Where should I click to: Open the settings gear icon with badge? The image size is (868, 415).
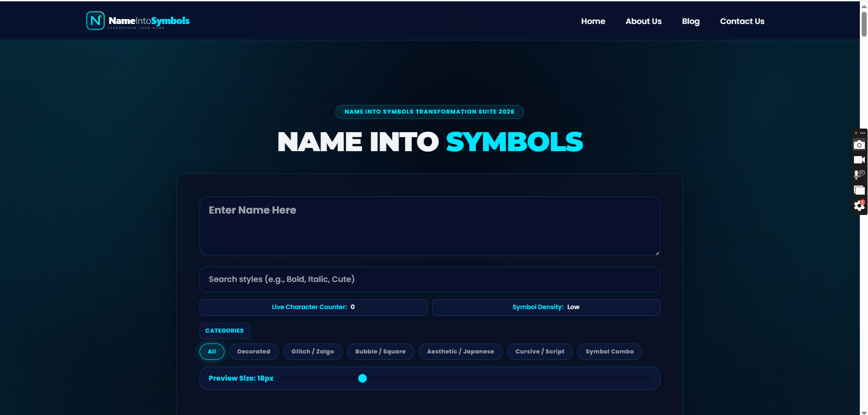(859, 205)
